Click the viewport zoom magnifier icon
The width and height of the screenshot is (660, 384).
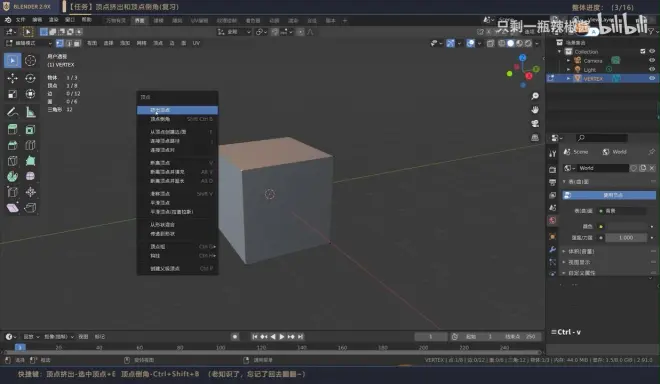[x=535, y=96]
